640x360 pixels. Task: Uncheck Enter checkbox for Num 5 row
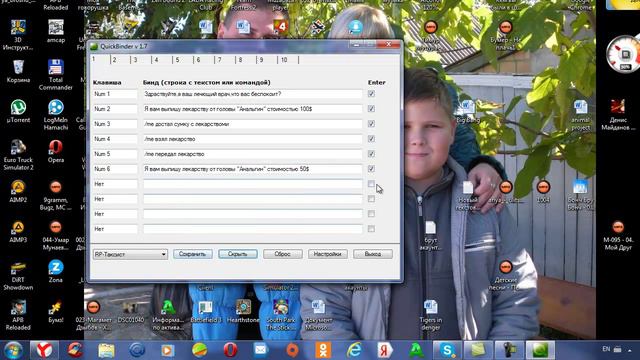pos(371,154)
